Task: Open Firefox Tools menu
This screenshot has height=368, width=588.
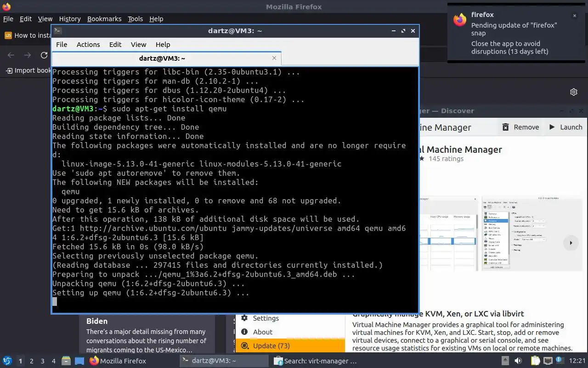Action: click(x=135, y=19)
